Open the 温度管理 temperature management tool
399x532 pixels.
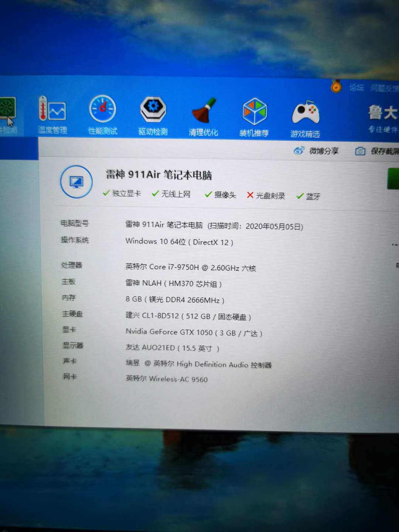pos(52,115)
